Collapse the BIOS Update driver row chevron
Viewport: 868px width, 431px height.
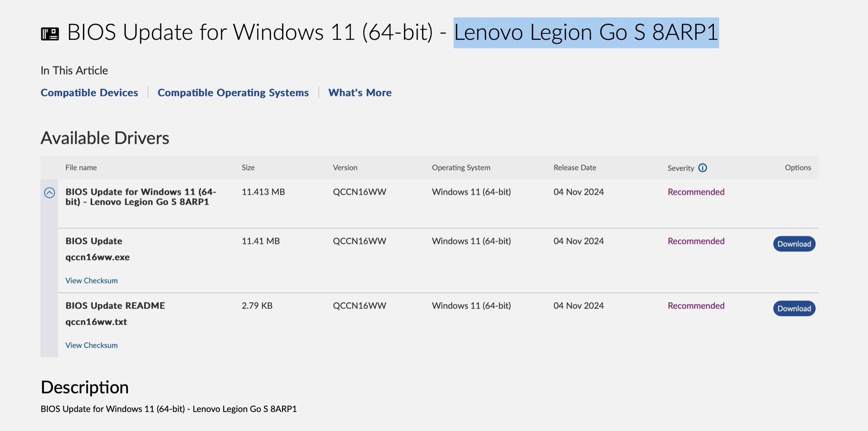tap(49, 193)
